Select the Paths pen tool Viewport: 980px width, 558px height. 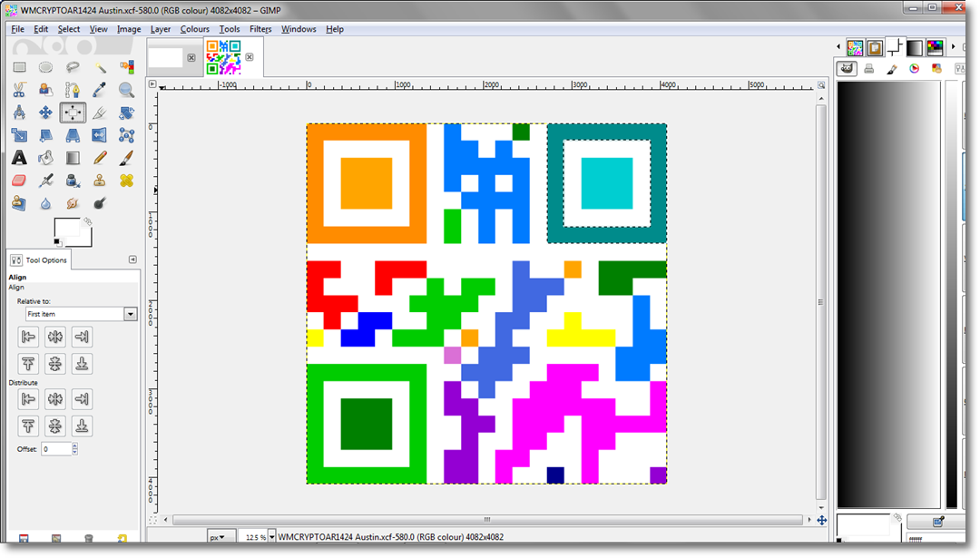(73, 90)
